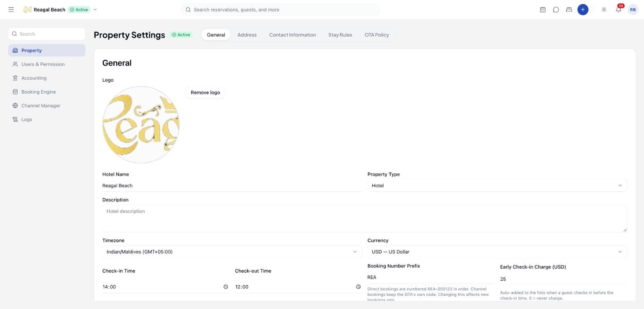Expand the property switcher chevron
The width and height of the screenshot is (644, 309).
tap(95, 9)
